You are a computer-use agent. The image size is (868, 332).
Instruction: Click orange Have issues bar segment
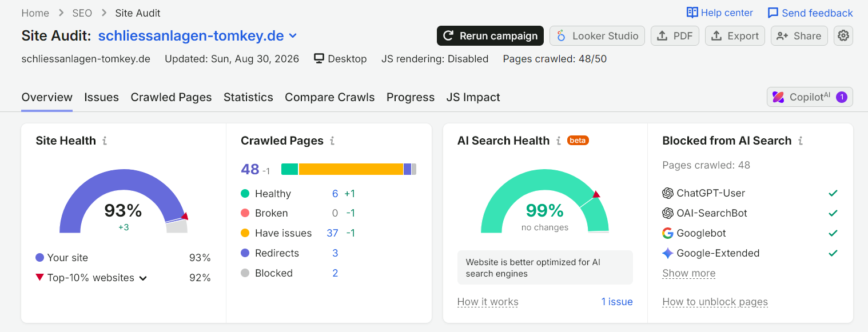click(351, 169)
